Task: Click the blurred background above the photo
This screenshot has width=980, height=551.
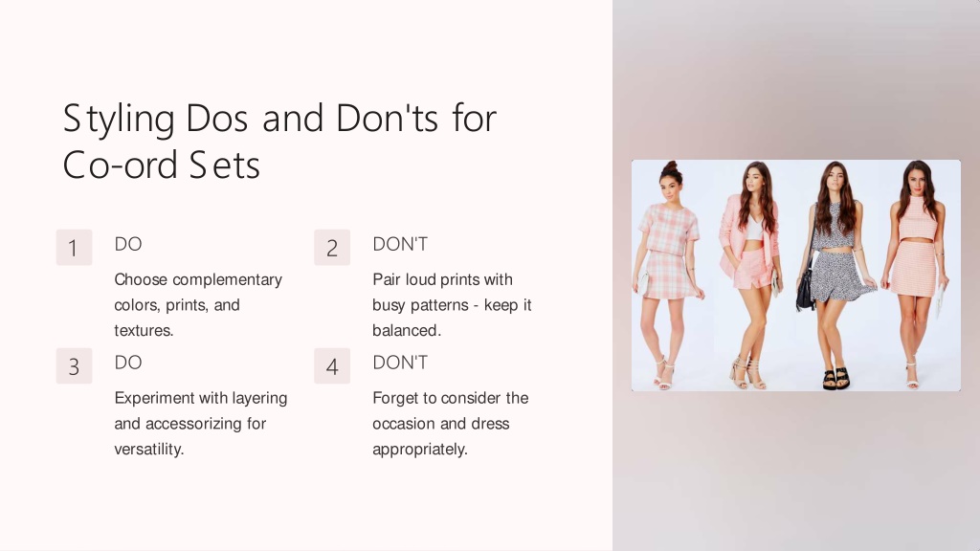Action: point(795,80)
